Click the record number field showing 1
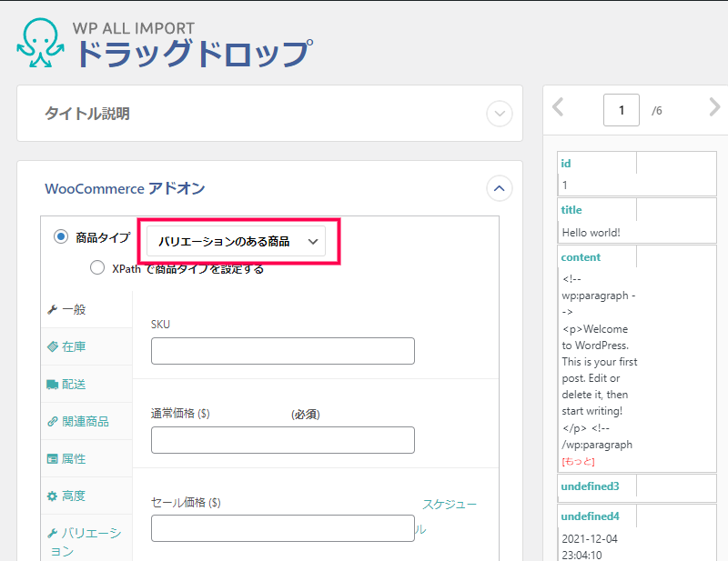Screen dimensions: 728x561 [622, 110]
